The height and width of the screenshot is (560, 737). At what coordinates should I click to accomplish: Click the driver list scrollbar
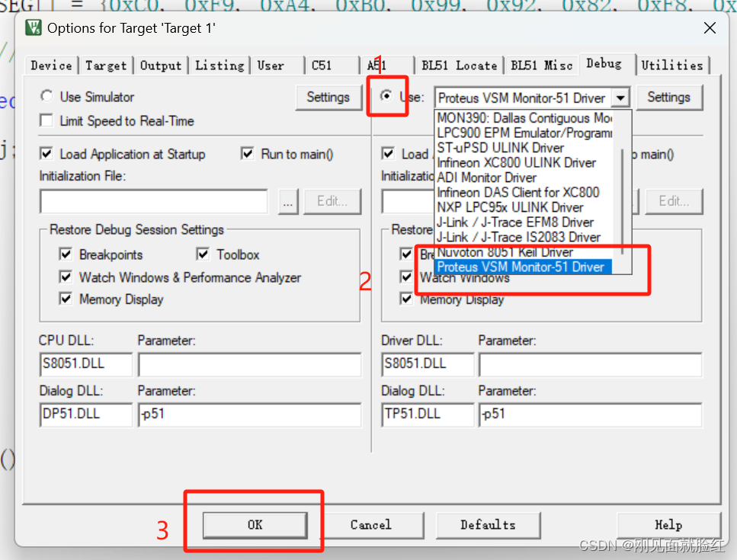tap(622, 201)
